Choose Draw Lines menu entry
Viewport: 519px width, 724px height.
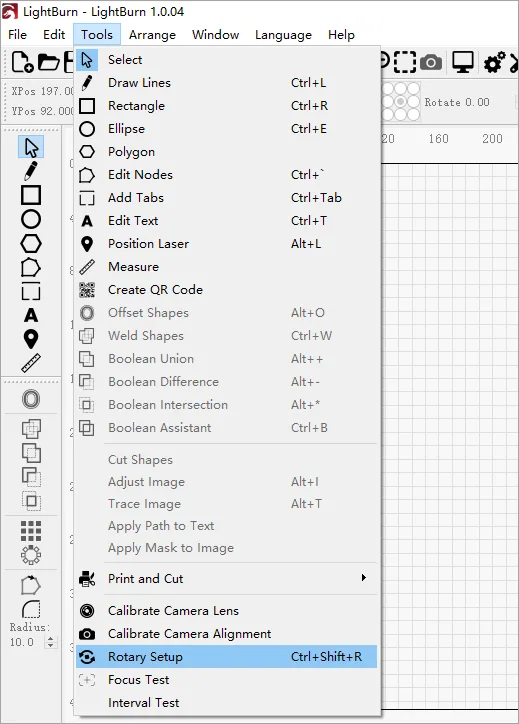pos(226,83)
